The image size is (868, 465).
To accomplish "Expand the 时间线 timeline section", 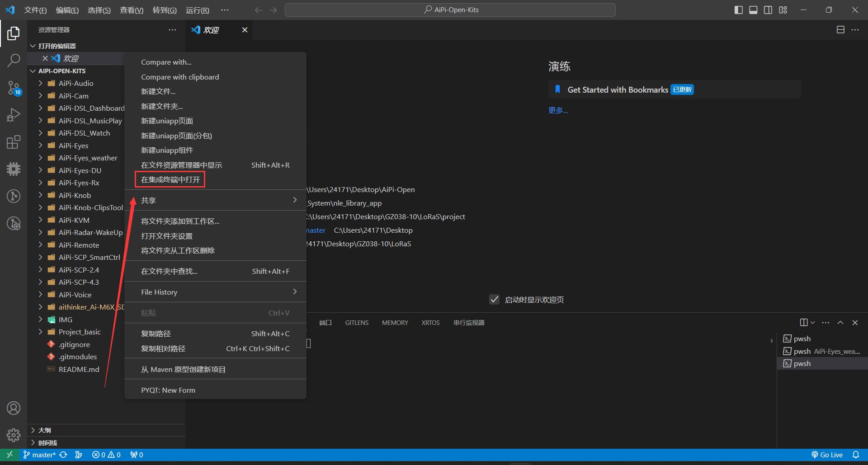I will pyautogui.click(x=33, y=443).
